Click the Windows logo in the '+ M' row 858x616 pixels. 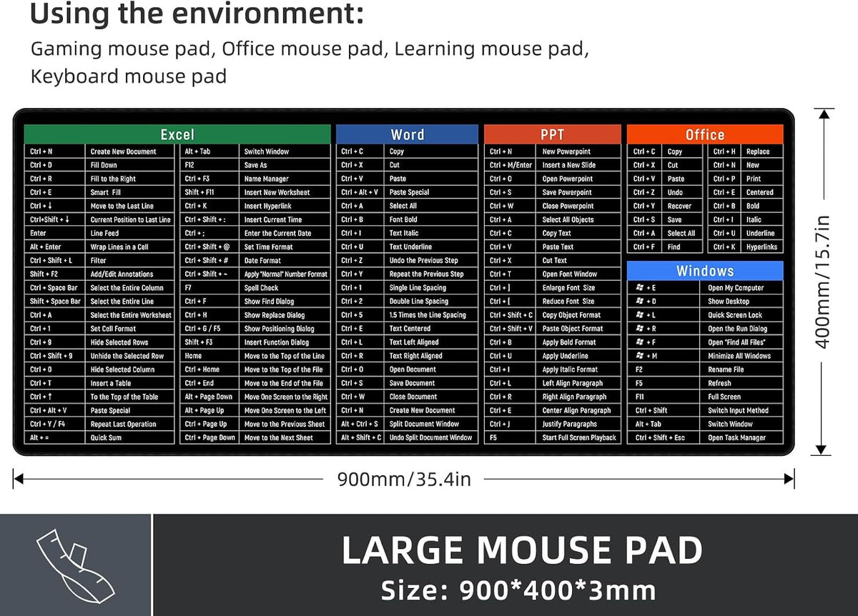[x=640, y=356]
